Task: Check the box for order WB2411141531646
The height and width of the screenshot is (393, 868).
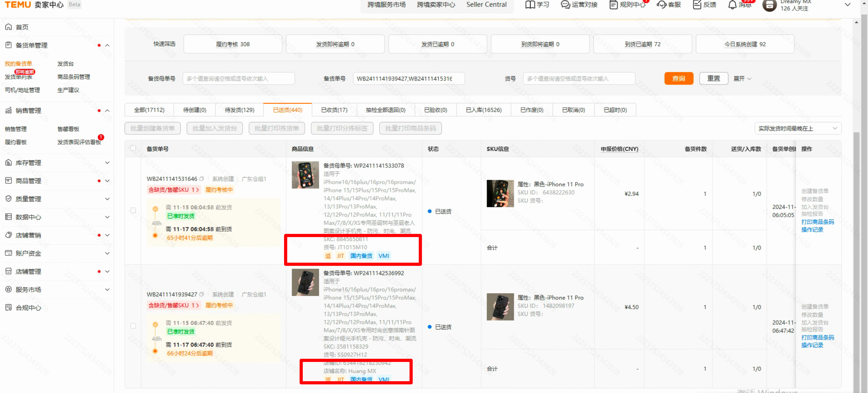Action: click(133, 211)
